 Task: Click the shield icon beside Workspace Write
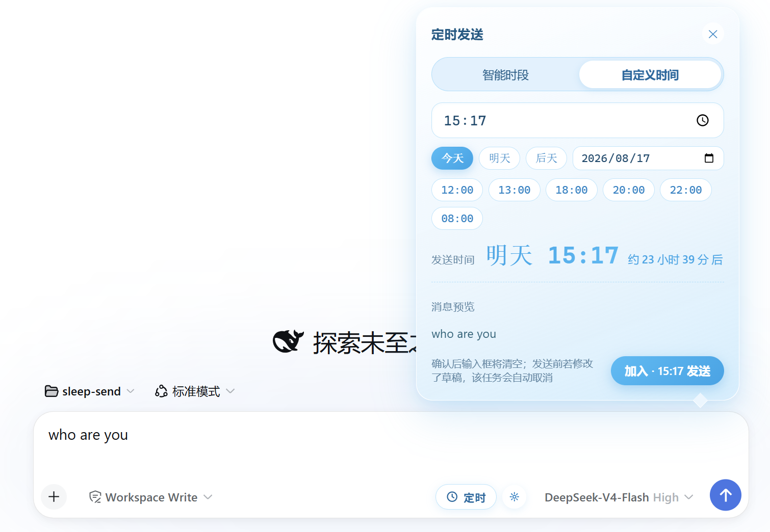pyautogui.click(x=95, y=497)
